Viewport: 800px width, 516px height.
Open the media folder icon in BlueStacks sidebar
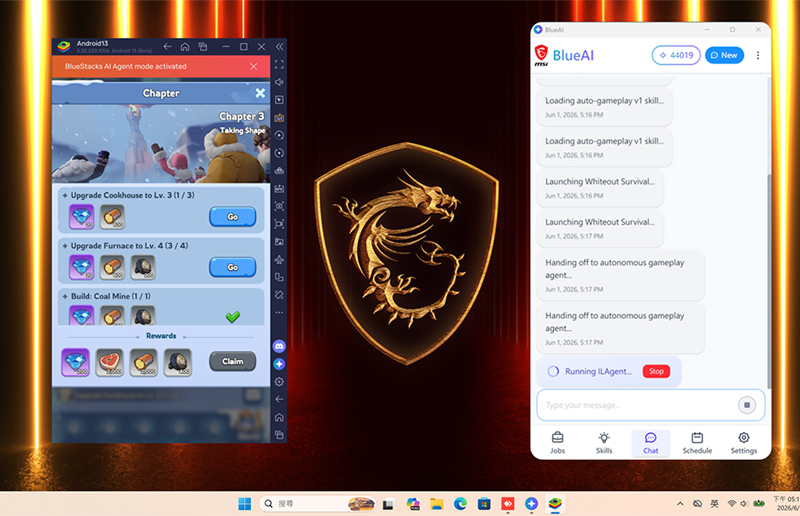[279, 242]
